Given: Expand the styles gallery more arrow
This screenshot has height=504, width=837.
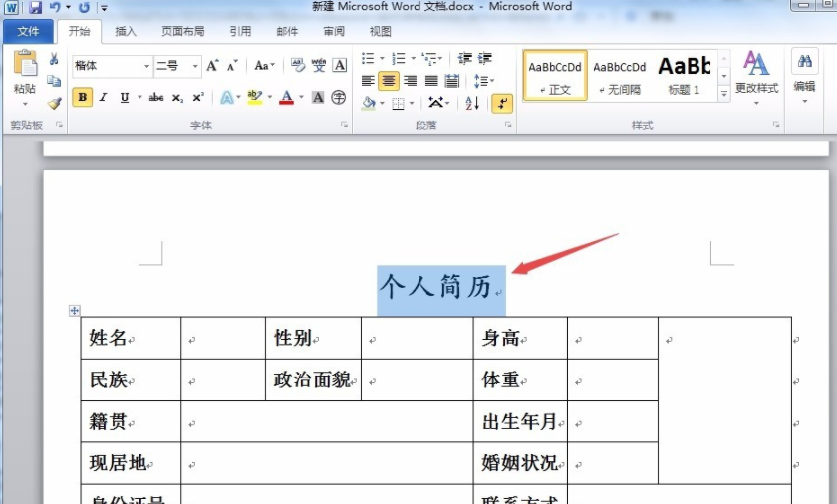Looking at the screenshot, I should pos(724,94).
